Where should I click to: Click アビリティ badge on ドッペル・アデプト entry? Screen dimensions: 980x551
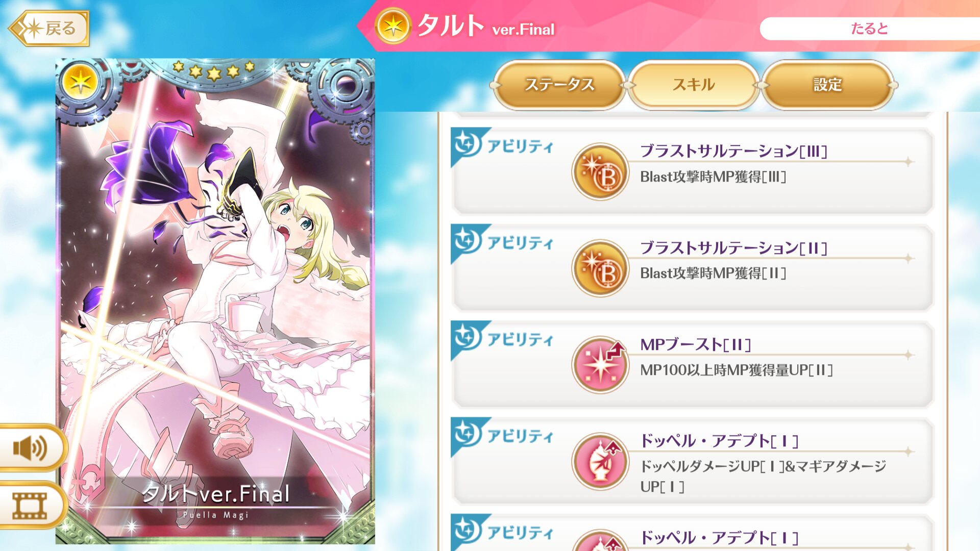coord(503,435)
